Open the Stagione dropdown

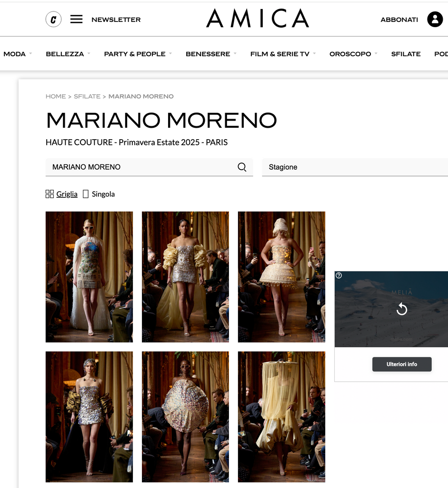coord(355,167)
